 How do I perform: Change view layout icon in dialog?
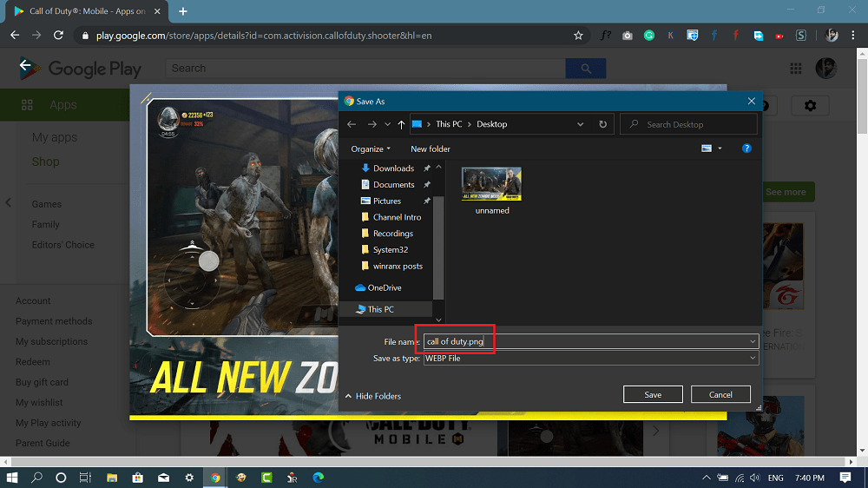[x=707, y=148]
